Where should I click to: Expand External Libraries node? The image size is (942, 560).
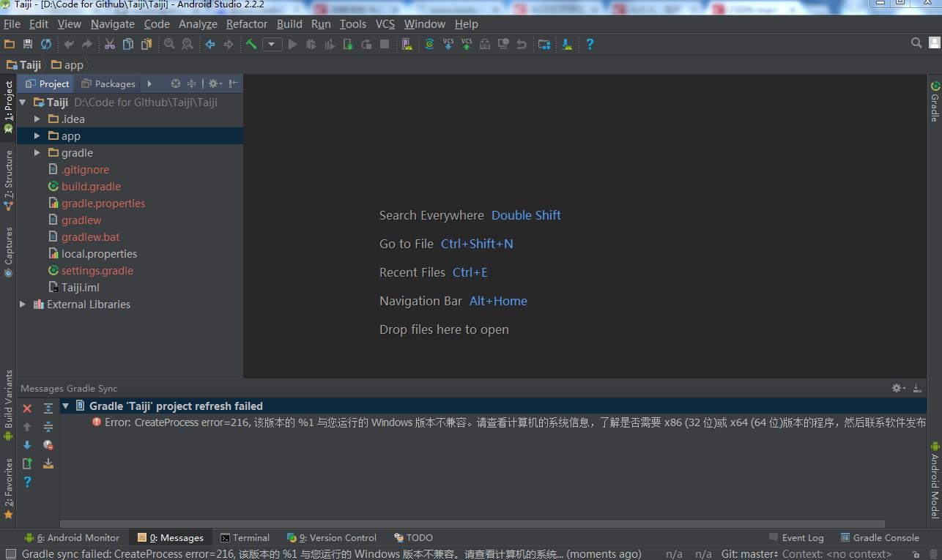pos(23,304)
